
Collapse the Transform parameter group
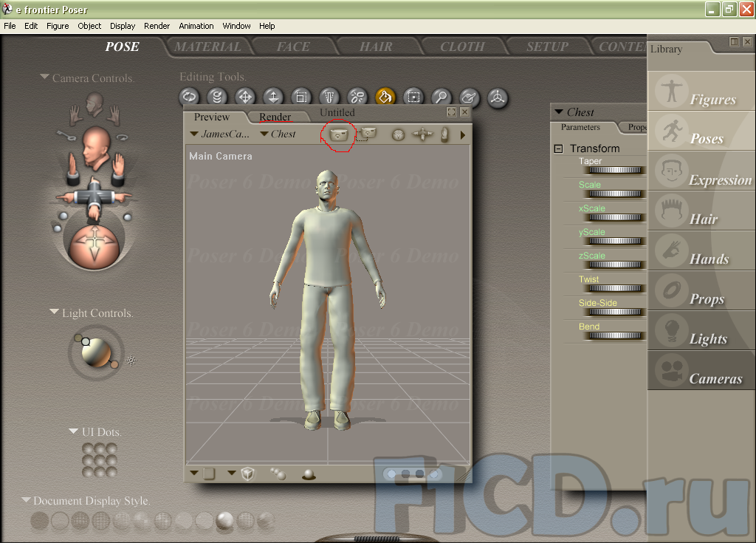pos(558,148)
